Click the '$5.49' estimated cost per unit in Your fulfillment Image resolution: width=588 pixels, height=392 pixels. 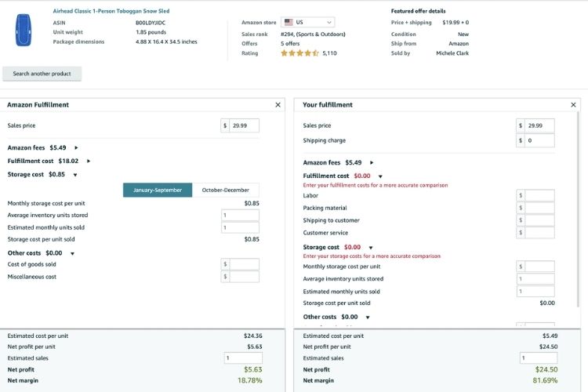click(x=550, y=336)
